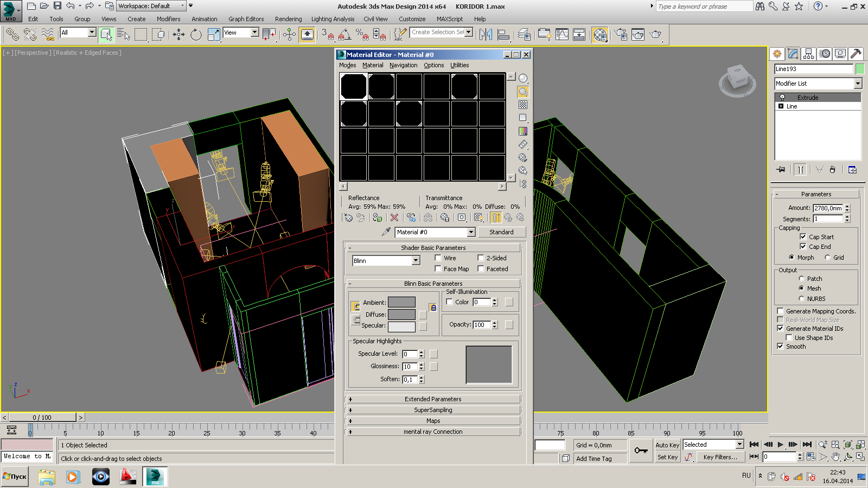
Task: Toggle the Angle Snap icon
Action: 344,35
